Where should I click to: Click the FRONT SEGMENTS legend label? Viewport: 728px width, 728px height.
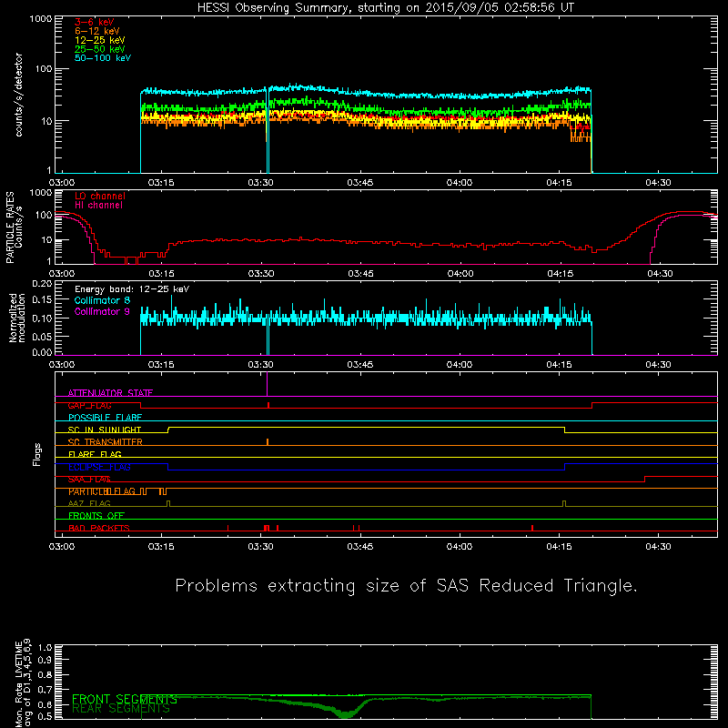125,699
